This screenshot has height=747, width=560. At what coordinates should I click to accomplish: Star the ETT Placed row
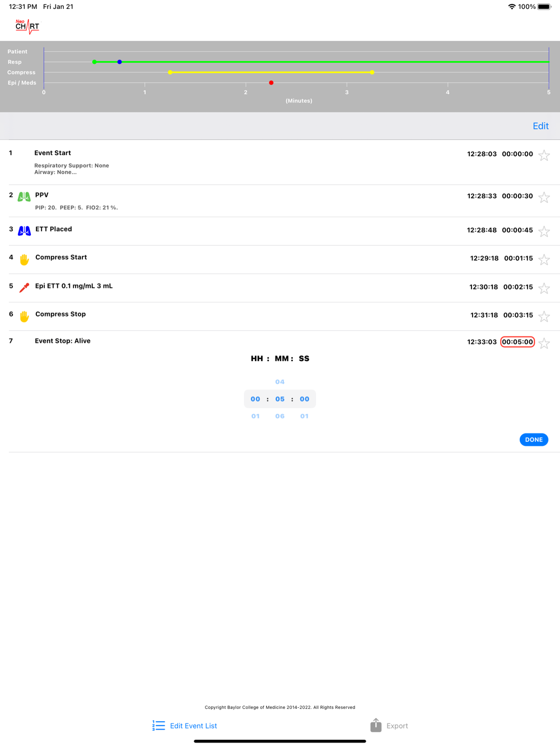tap(544, 231)
